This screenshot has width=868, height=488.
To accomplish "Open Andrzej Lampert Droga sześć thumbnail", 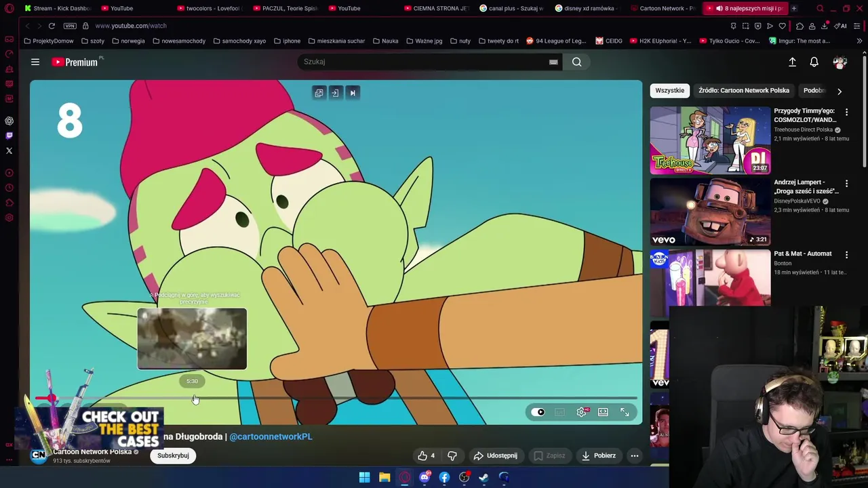I will pos(710,211).
